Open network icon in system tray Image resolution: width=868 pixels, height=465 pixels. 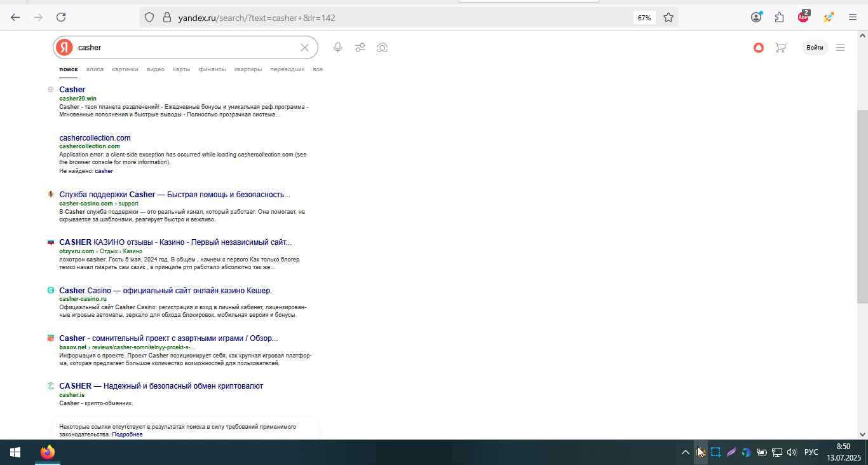click(x=776, y=452)
